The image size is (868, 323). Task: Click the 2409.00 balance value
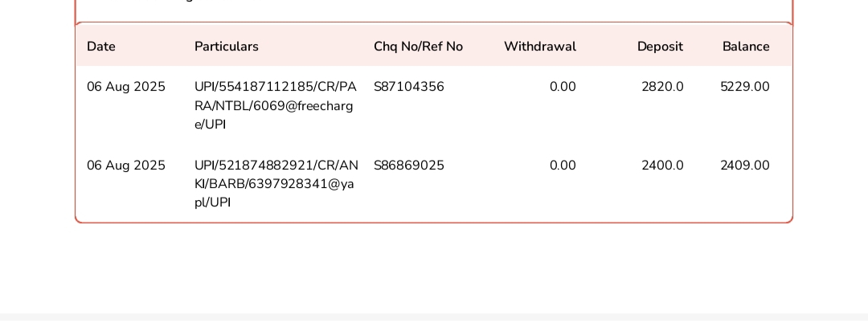pyautogui.click(x=745, y=166)
